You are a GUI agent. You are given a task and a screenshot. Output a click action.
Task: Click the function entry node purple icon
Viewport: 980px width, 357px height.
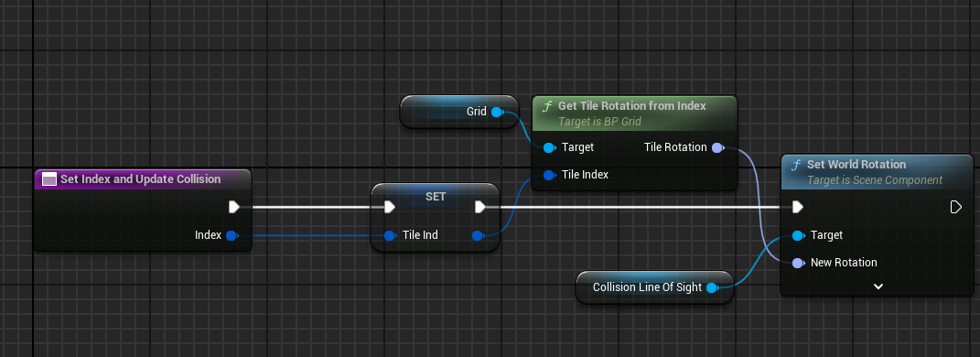49,179
